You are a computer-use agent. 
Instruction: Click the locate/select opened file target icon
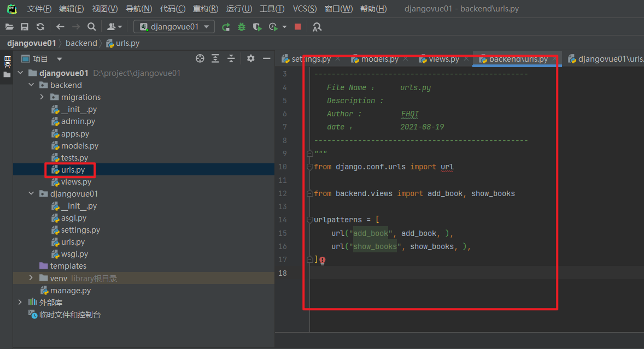point(200,58)
